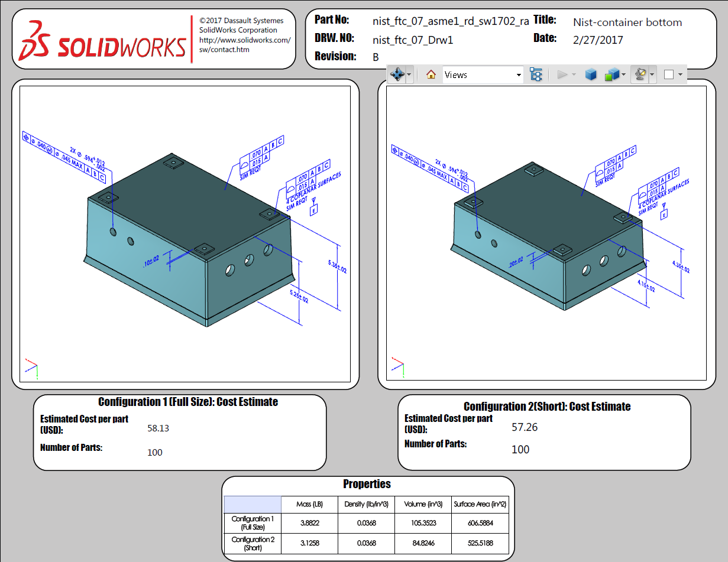Open the model tree icon next to Views
728x562 pixels.
click(x=536, y=74)
